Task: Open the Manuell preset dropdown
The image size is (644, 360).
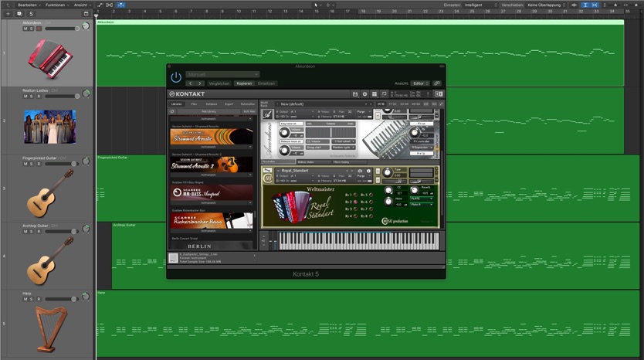Action: tap(222, 74)
